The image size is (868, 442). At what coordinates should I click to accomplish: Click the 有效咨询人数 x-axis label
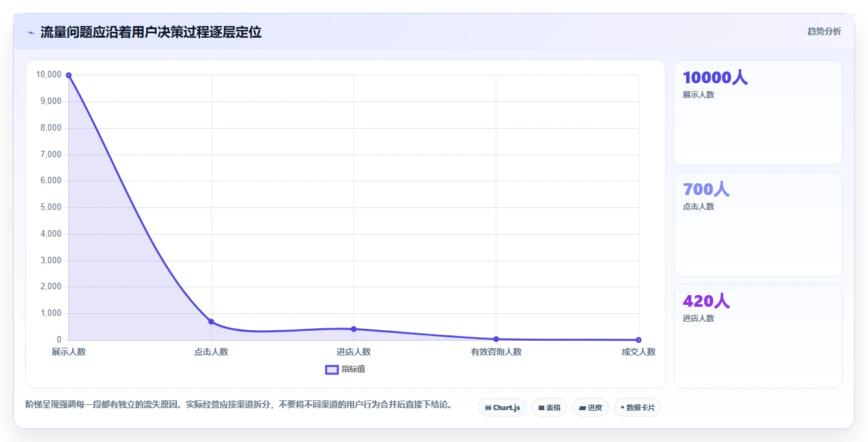tap(496, 352)
